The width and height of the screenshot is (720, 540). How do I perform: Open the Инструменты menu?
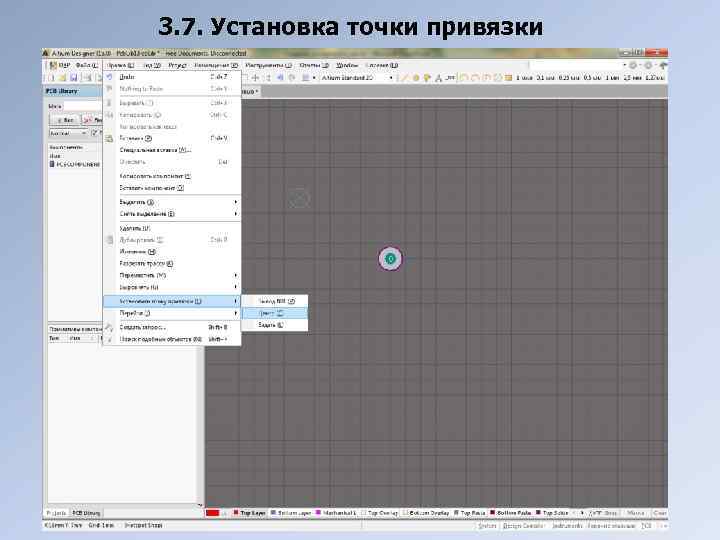(268, 66)
